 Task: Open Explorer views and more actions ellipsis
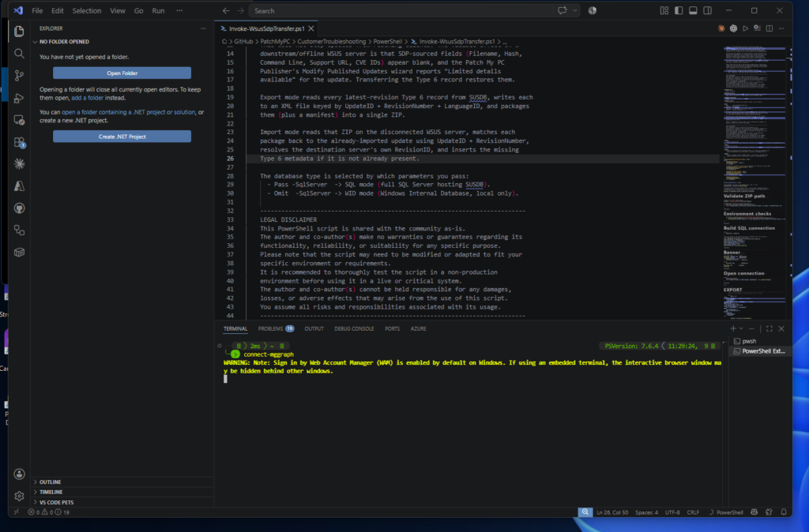[203, 28]
